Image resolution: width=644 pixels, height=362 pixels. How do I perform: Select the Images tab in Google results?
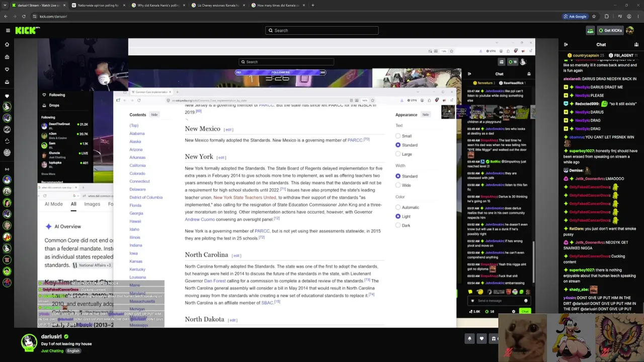pyautogui.click(x=92, y=205)
